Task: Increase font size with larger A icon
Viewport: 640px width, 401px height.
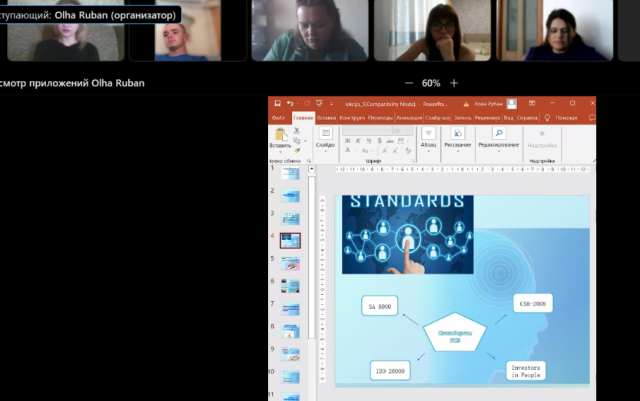Action: click(384, 151)
